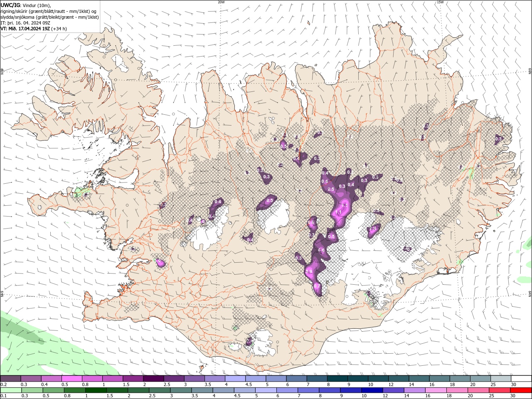532x399 pixels.
Task: Click the '0.1' label in the lower legend row
Action: [x=3, y=396]
